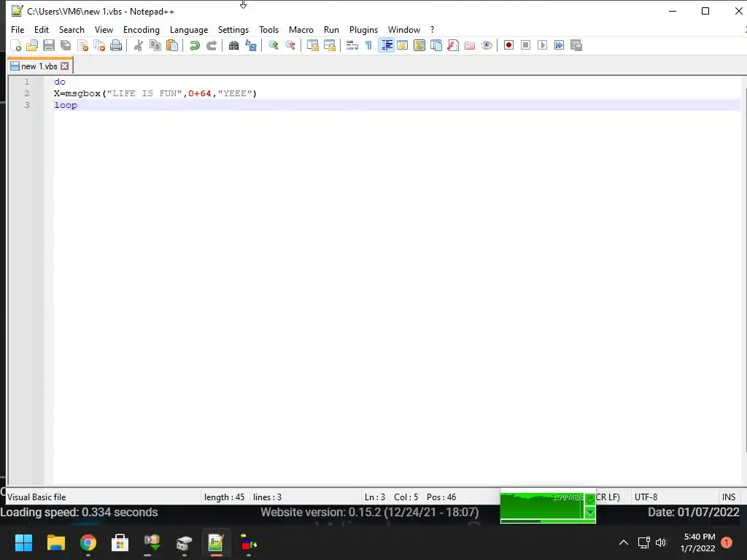Open the ? help menu
This screenshot has width=747, height=560.
[432, 29]
